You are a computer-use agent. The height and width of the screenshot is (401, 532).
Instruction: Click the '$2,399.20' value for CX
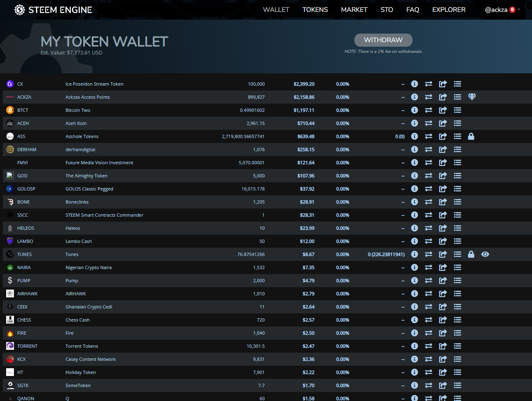pos(304,84)
